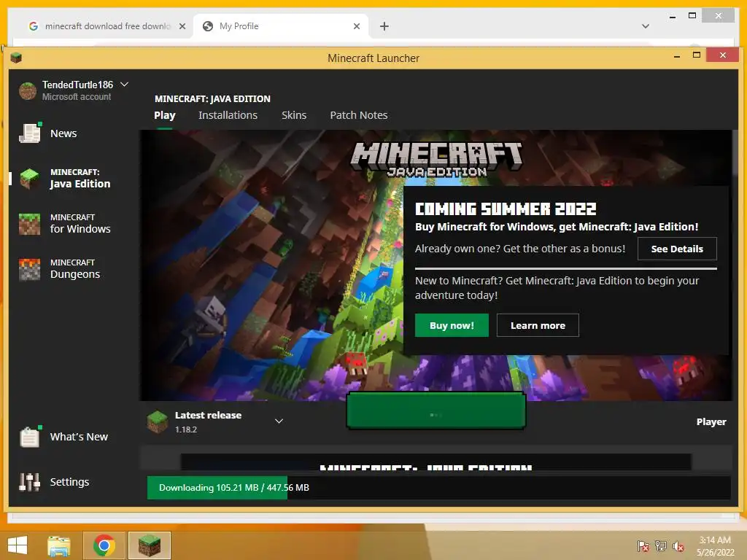Click the Latest release grass block icon
Viewport: 747px width, 560px height.
(157, 421)
